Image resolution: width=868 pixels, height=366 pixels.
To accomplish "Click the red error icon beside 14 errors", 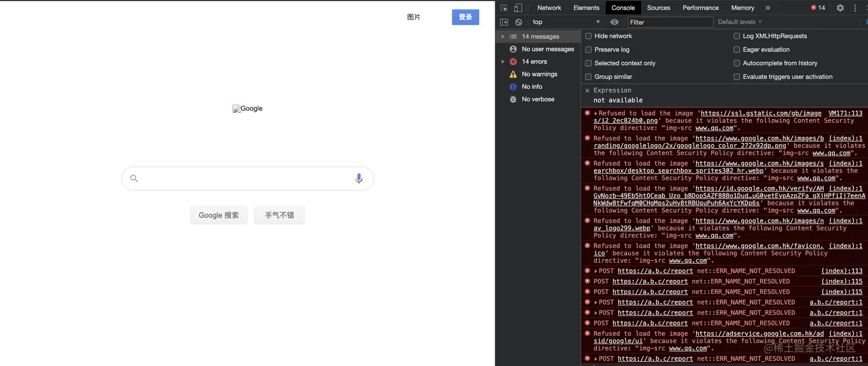I will point(513,61).
